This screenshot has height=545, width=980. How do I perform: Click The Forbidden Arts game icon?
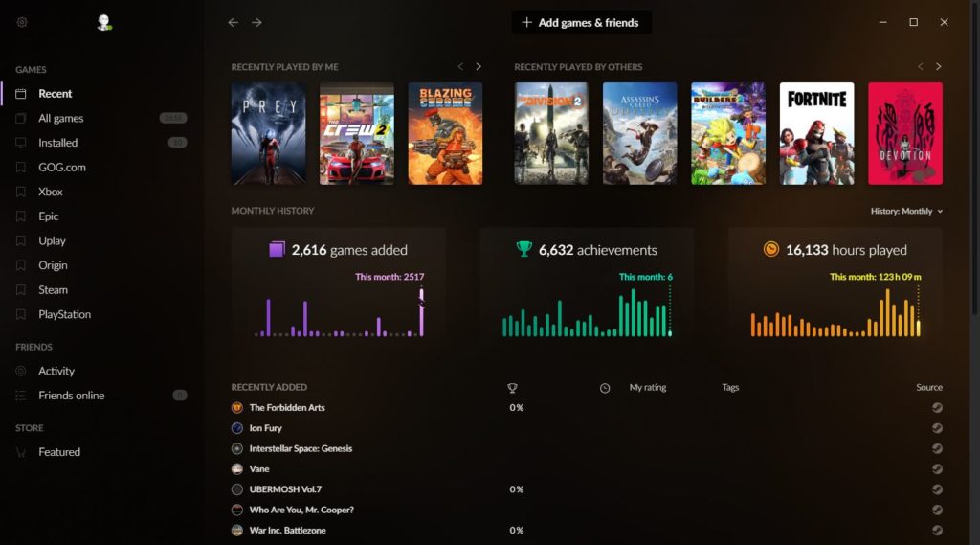pos(237,408)
